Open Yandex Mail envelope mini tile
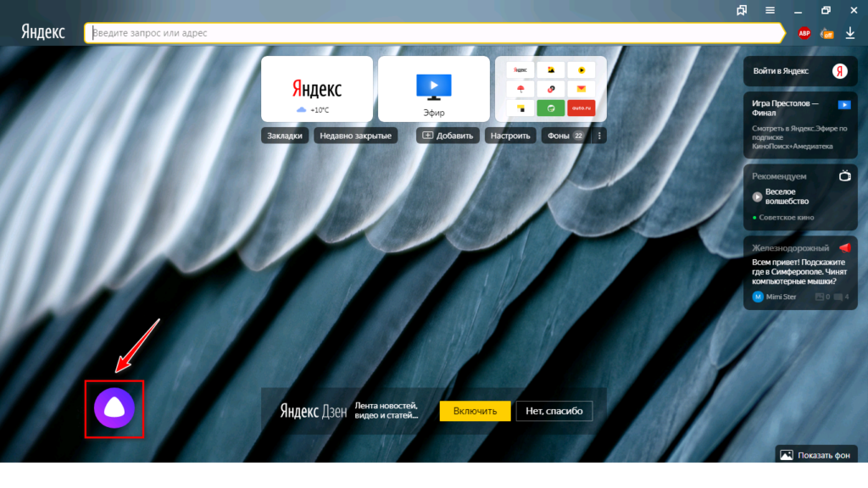868x488 pixels. click(581, 89)
